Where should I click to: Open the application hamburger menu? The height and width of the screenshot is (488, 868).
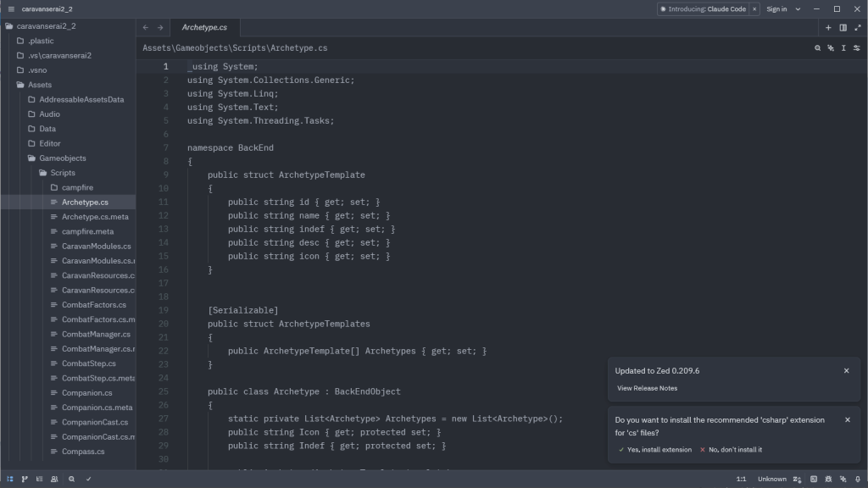click(11, 9)
